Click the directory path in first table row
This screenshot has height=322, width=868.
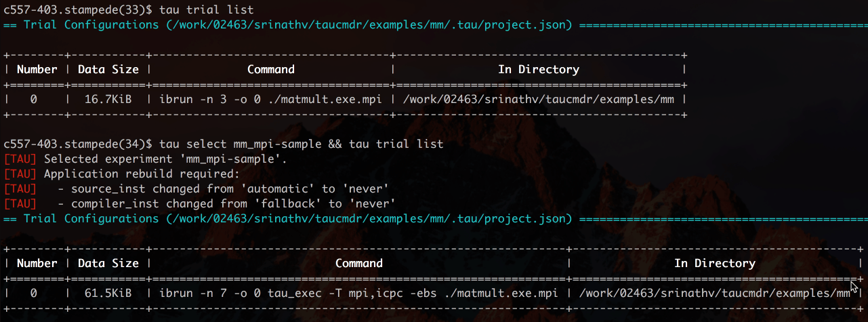tap(539, 99)
